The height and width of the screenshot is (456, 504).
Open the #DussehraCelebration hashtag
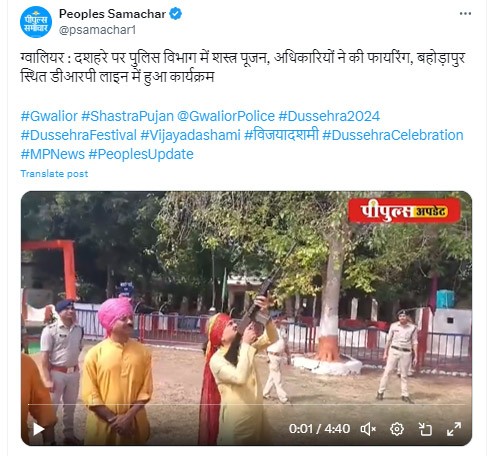tap(393, 135)
